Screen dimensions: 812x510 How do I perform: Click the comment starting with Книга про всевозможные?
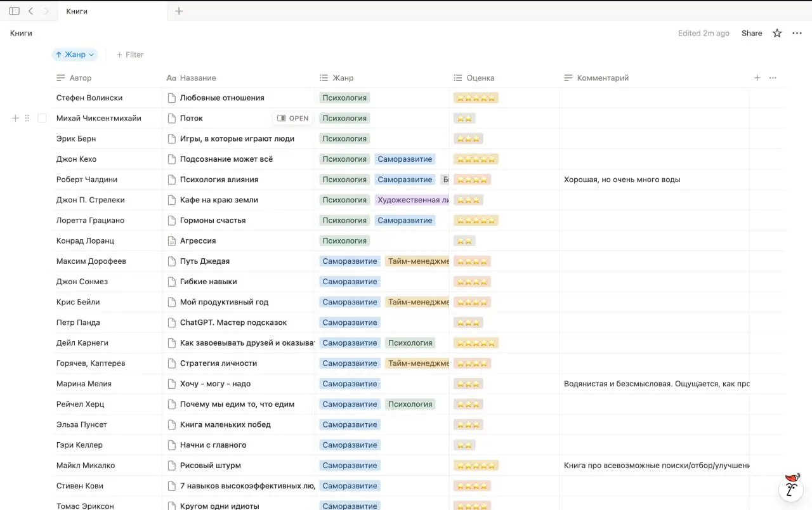(x=657, y=466)
